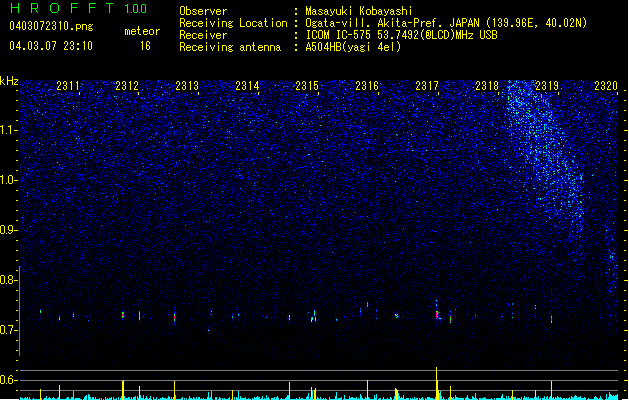
Task: Click the 0.8 kHz axis label
Action: pos(8,280)
